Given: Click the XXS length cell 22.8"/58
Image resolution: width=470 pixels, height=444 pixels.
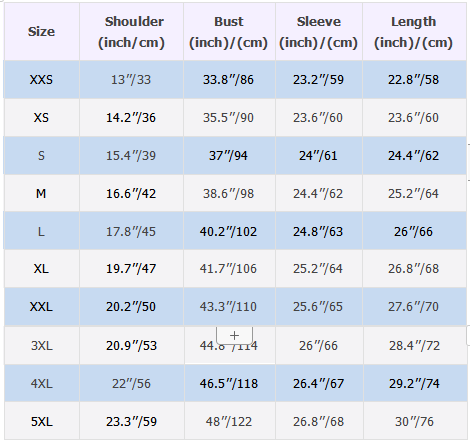Looking at the screenshot, I should [x=414, y=80].
